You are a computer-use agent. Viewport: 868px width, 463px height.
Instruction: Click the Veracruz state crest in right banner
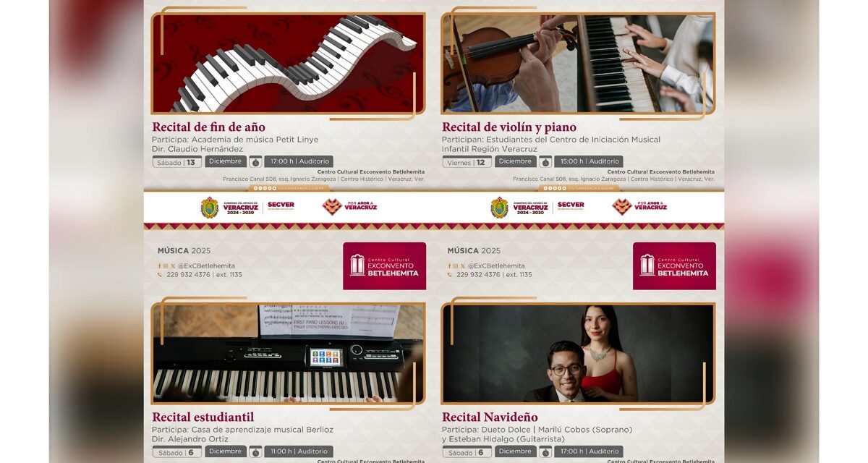(499, 208)
